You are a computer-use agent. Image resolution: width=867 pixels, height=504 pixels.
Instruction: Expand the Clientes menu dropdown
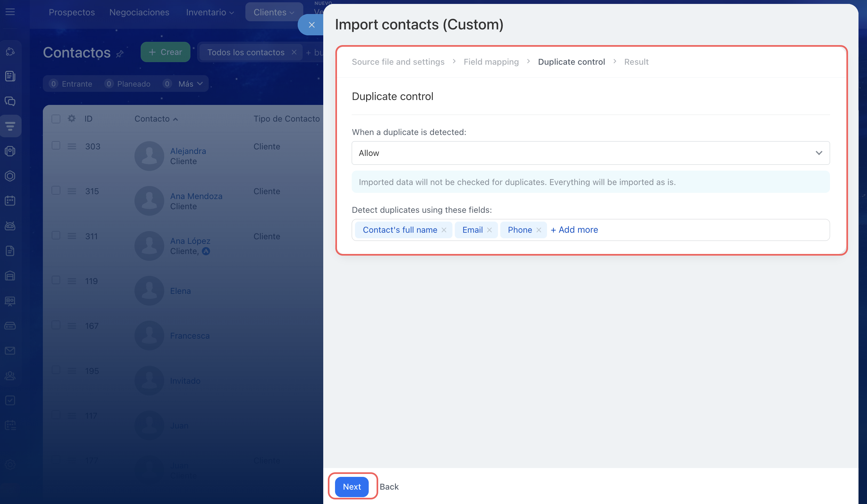coord(274,12)
